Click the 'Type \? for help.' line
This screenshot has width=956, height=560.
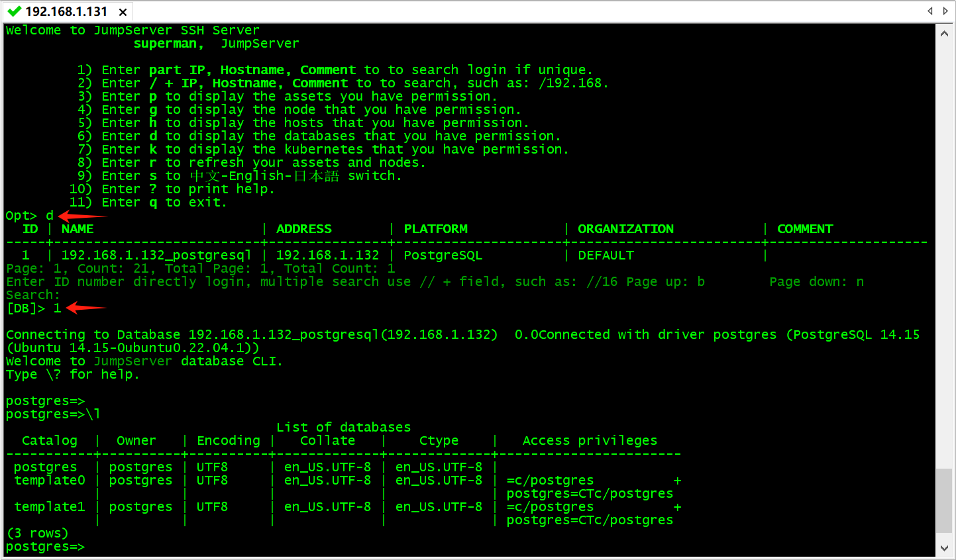tap(73, 375)
